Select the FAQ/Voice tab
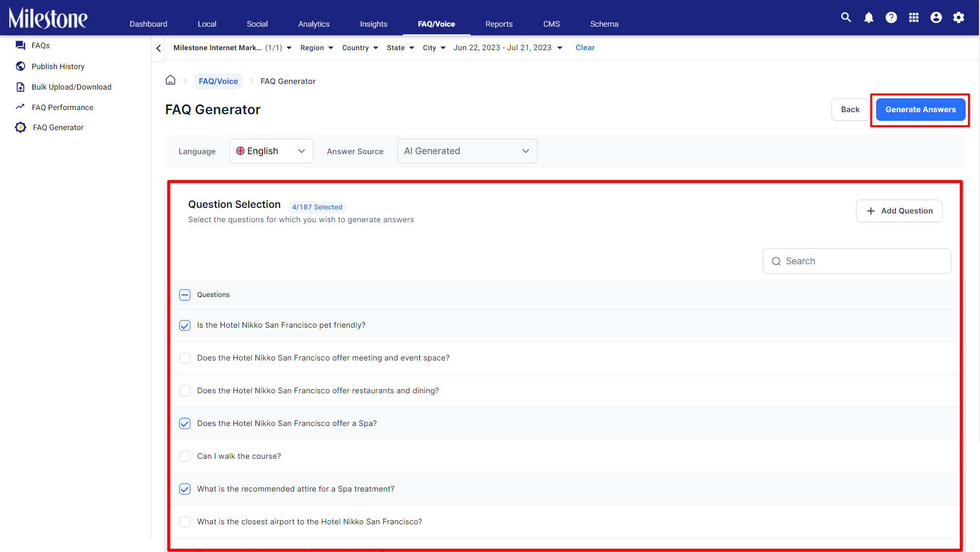This screenshot has height=552, width=980. [436, 24]
